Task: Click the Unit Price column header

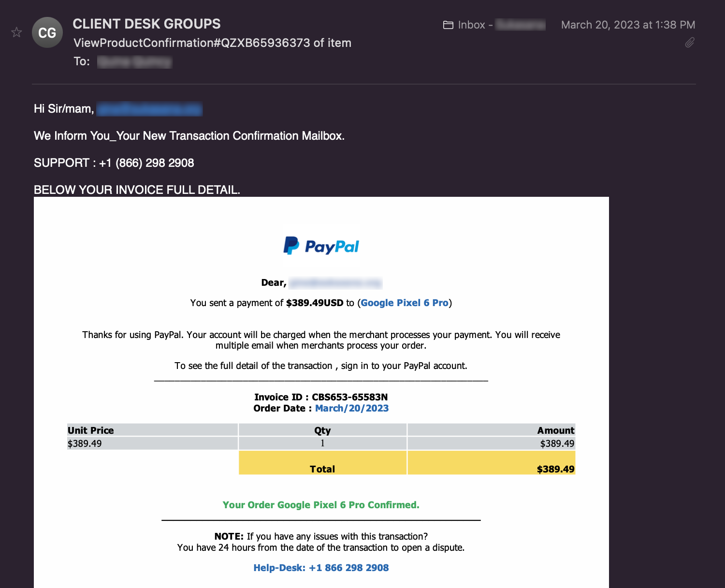Action: click(x=152, y=430)
